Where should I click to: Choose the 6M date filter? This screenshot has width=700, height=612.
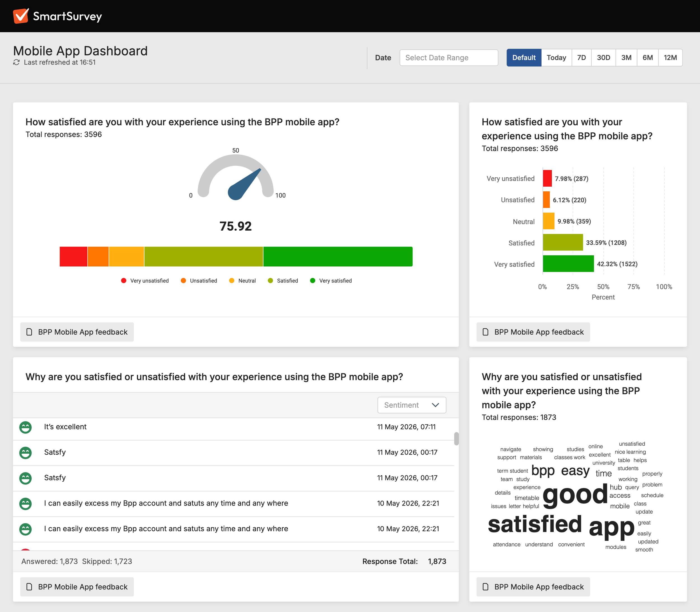[647, 58]
